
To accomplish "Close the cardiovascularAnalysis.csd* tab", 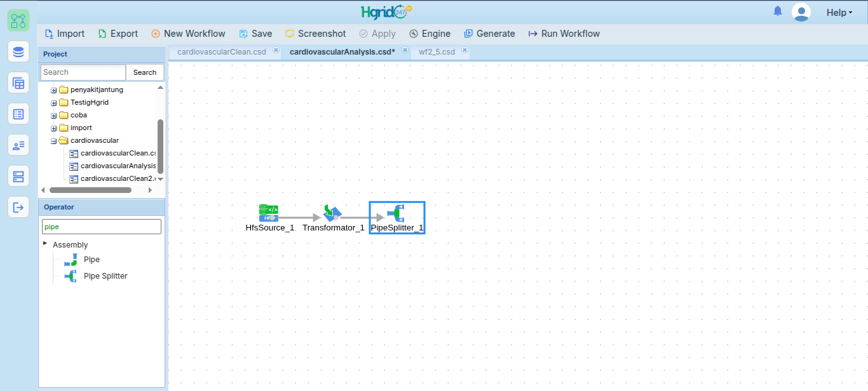I will [x=405, y=50].
